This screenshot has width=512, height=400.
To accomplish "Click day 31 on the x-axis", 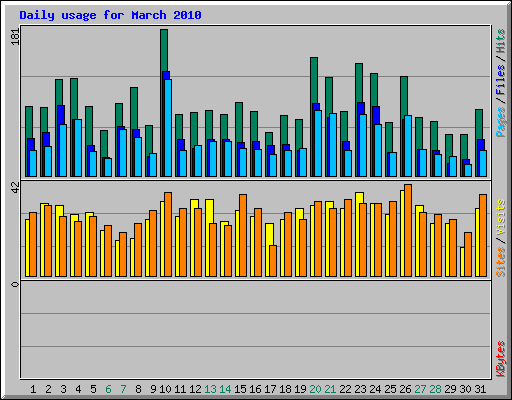I will pos(480,389).
